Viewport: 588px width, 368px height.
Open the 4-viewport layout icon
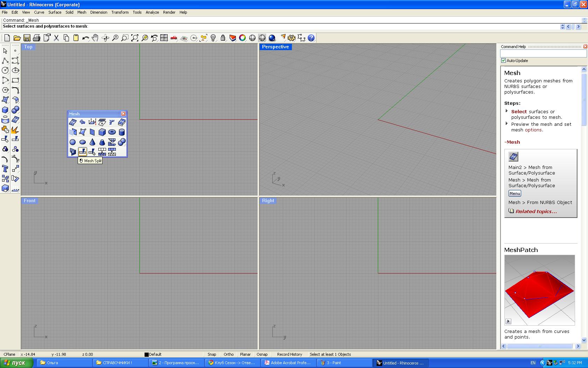pyautogui.click(x=164, y=38)
